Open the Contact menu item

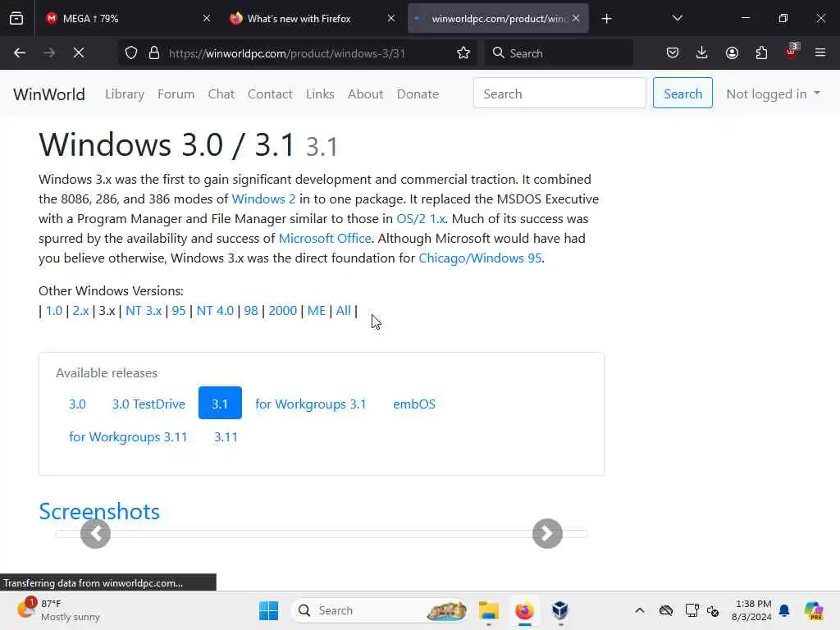pyautogui.click(x=270, y=94)
